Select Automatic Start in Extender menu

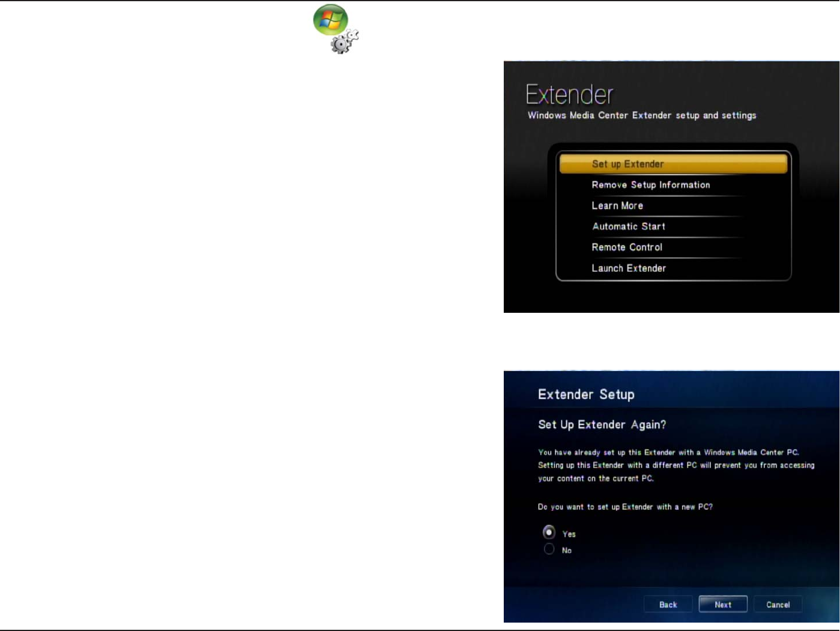(x=629, y=226)
